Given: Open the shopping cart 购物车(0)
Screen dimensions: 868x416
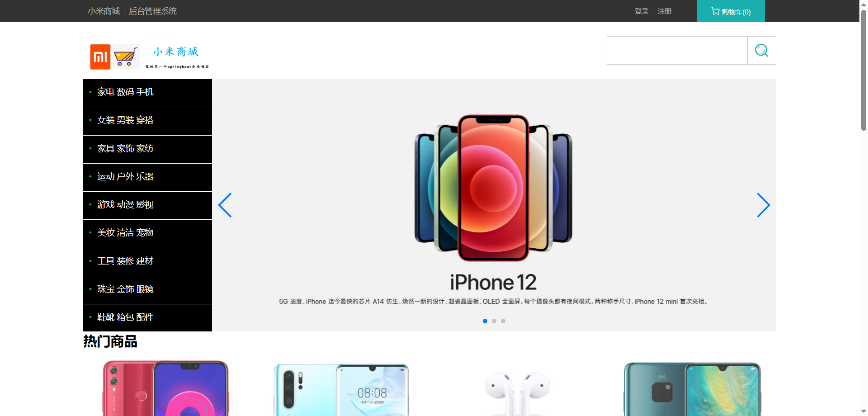Looking at the screenshot, I should coord(731,11).
